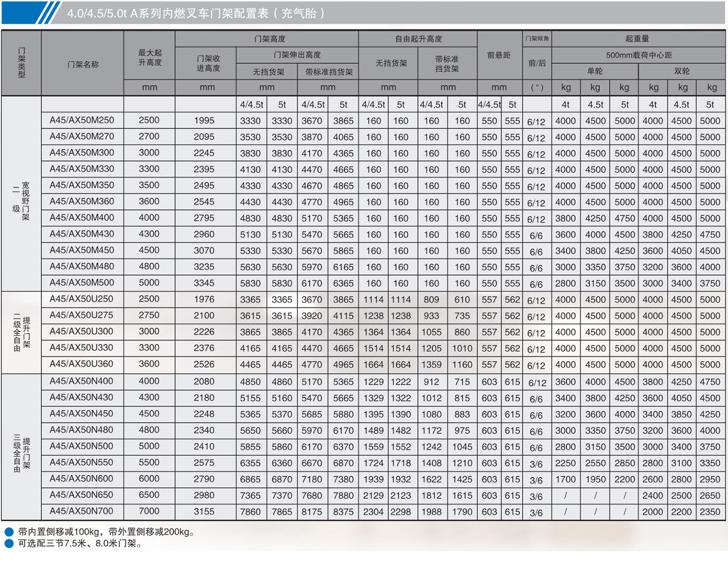Select model cell 'A45/AX50U330'
Screen dimensions: 728x561
[x=82, y=348]
